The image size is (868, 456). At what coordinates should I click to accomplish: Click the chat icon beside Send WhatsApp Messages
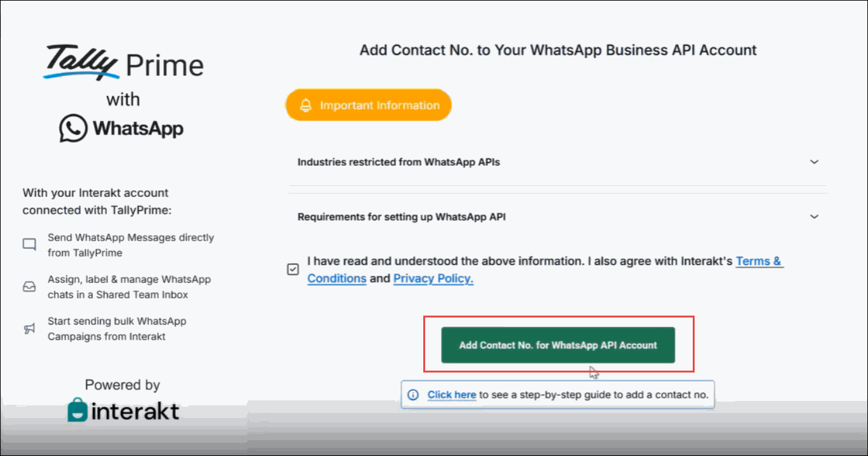tap(29, 245)
